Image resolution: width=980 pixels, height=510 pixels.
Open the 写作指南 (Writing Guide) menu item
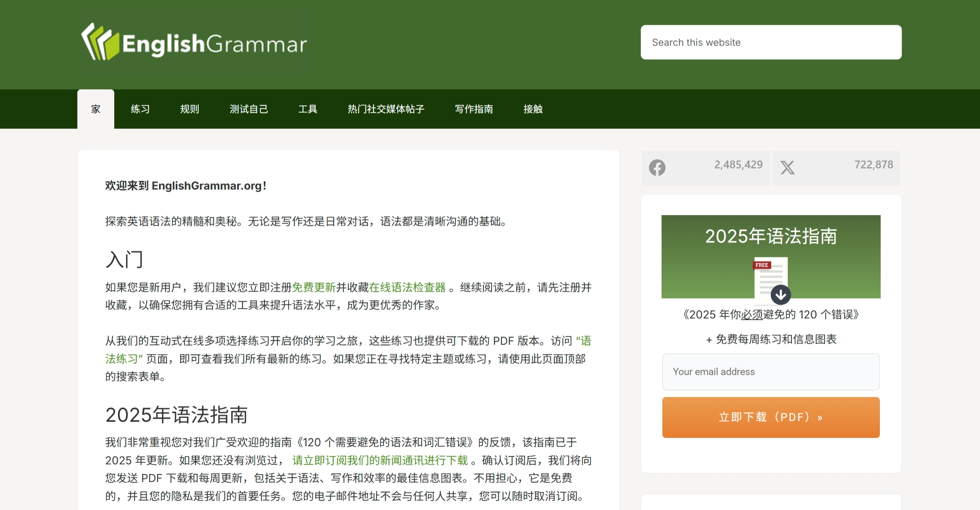click(x=474, y=109)
